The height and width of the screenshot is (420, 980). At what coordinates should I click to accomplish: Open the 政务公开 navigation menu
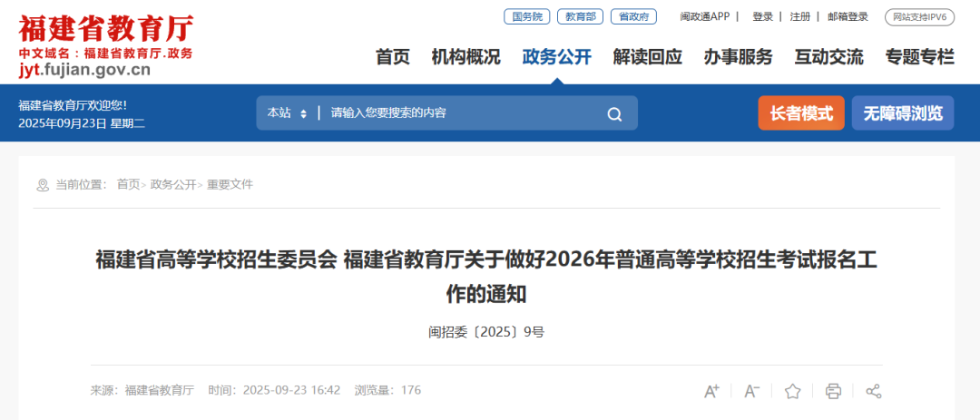[556, 57]
